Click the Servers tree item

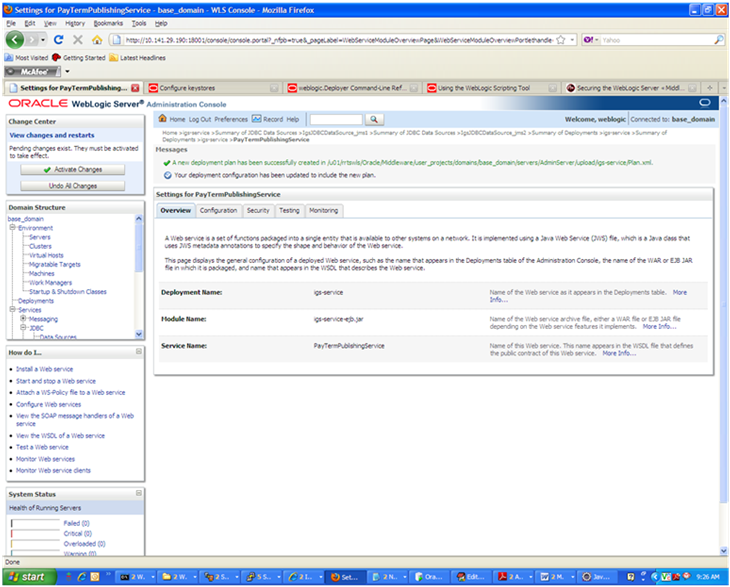click(40, 237)
